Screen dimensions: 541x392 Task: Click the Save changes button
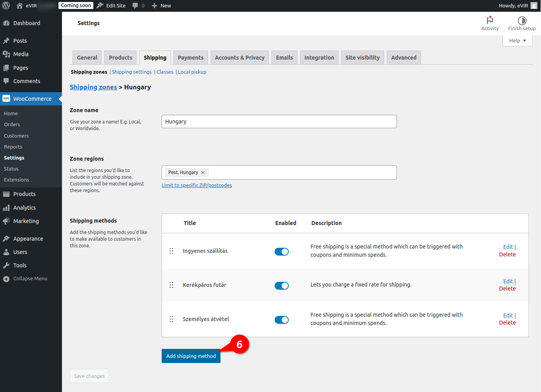pos(89,376)
